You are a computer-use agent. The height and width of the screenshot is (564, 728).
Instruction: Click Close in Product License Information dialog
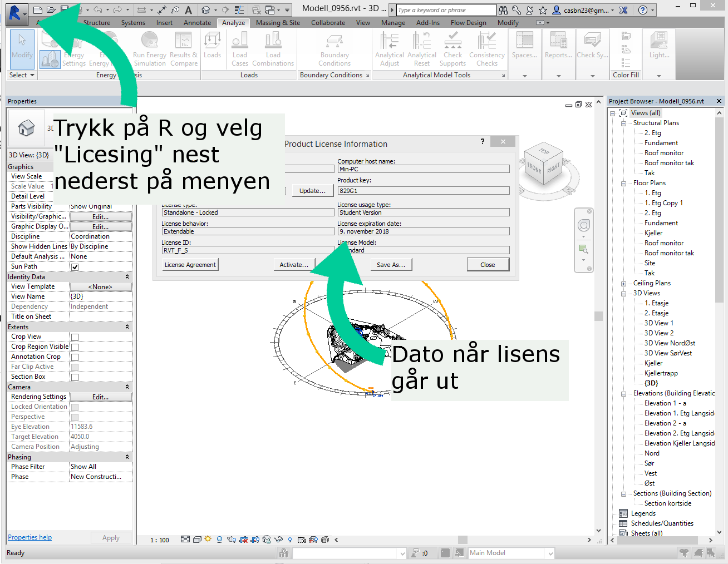pos(488,265)
